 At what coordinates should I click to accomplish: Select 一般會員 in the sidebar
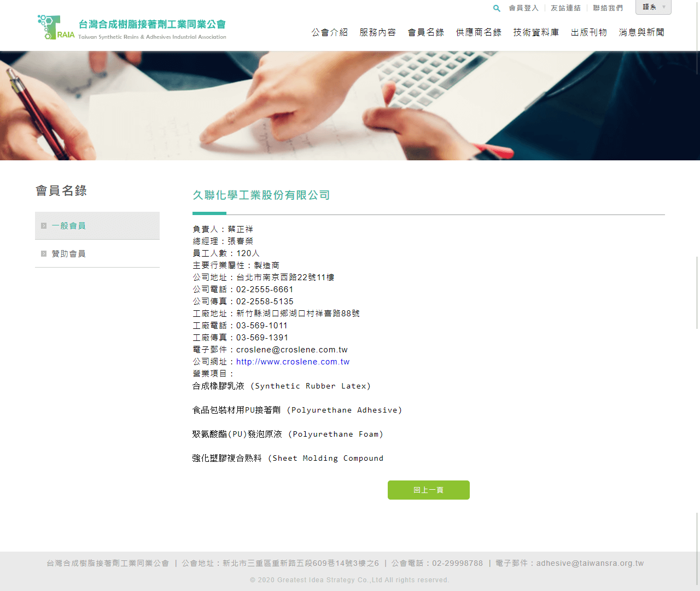pyautogui.click(x=97, y=225)
